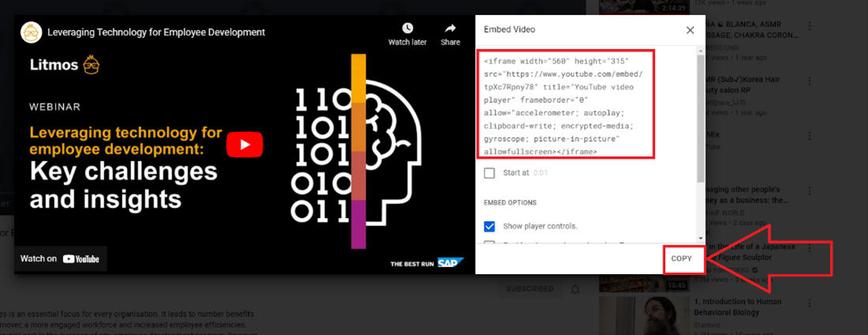This screenshot has width=868, height=335.
Task: Click the Share arrow icon on the video
Action: tap(450, 28)
